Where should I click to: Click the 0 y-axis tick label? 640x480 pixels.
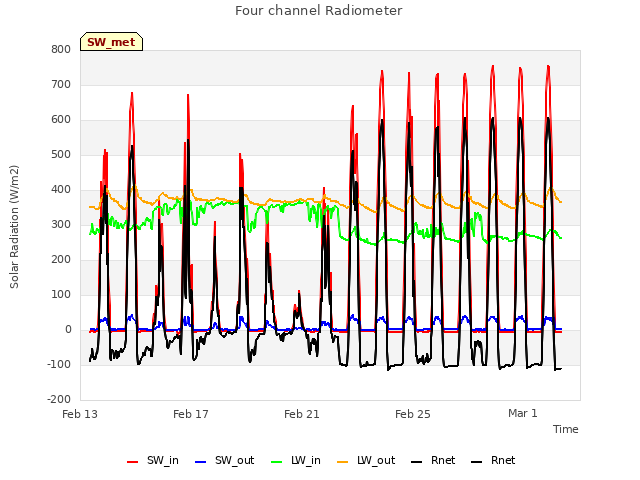click(x=68, y=330)
